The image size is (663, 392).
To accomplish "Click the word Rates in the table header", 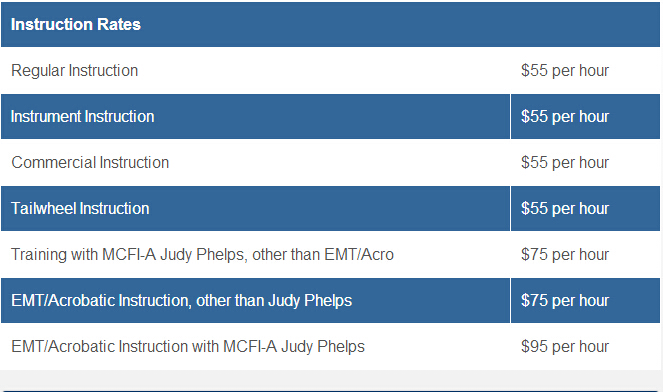I will click(119, 24).
